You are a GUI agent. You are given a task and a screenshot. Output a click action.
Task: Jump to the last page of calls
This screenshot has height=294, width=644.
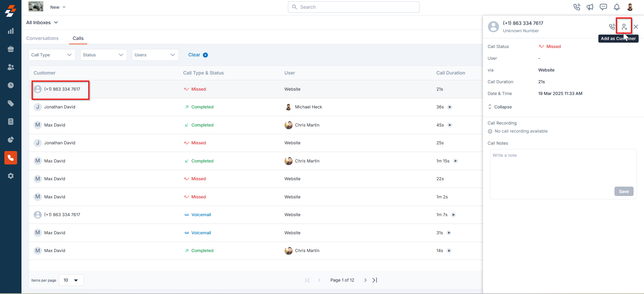pos(375,280)
